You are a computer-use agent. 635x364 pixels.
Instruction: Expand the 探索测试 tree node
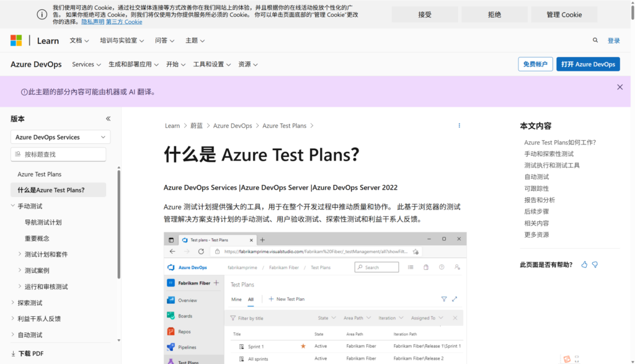12,303
